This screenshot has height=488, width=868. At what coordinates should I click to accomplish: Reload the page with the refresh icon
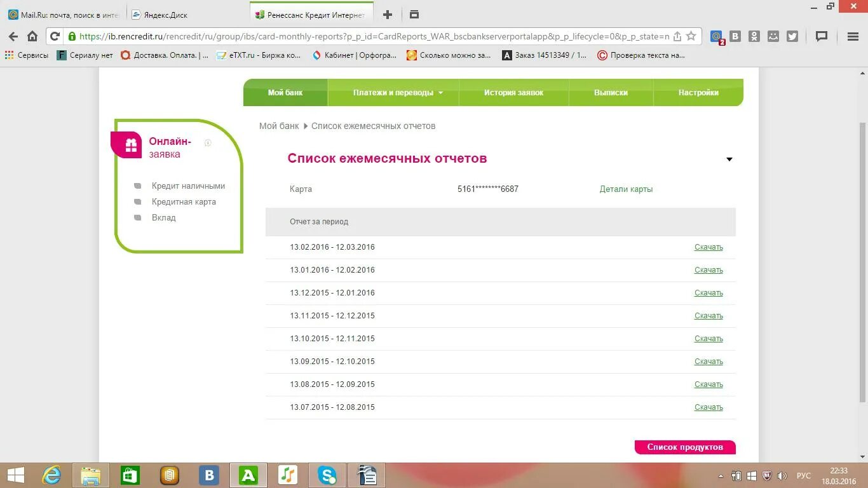pos(55,36)
